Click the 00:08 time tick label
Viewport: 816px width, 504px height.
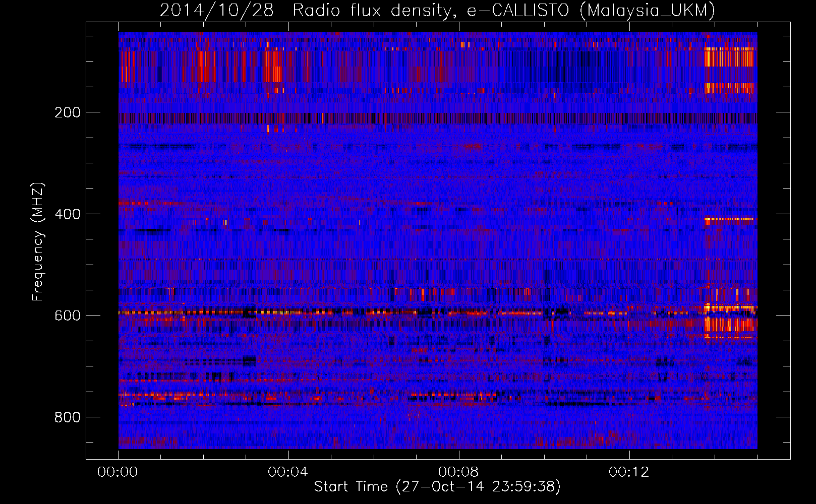[x=458, y=472]
